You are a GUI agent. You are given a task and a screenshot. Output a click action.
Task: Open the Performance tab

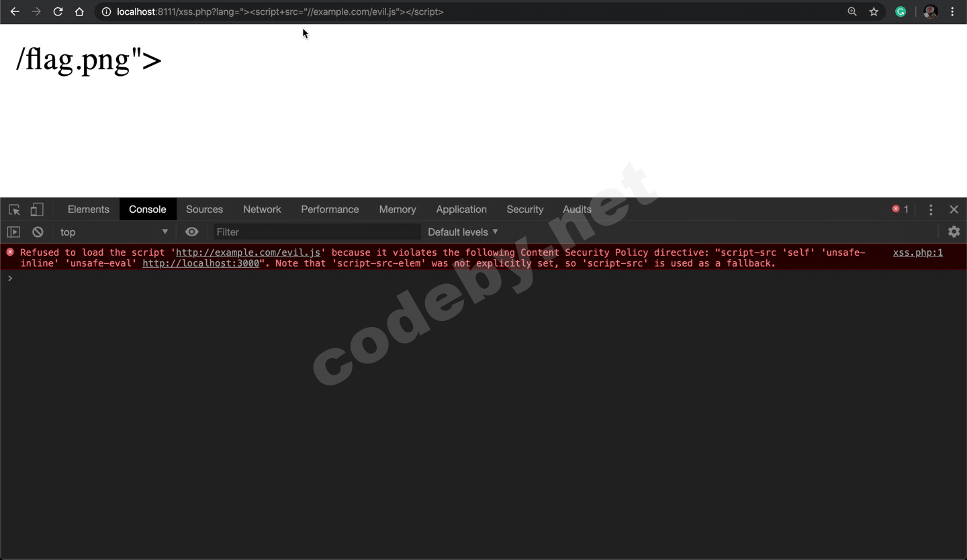click(330, 209)
